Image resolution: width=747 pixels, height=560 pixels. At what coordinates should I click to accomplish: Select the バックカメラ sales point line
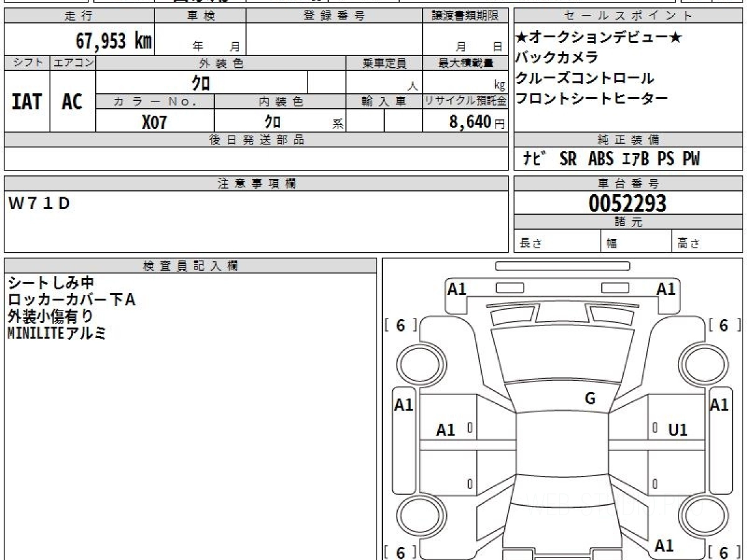pos(557,57)
